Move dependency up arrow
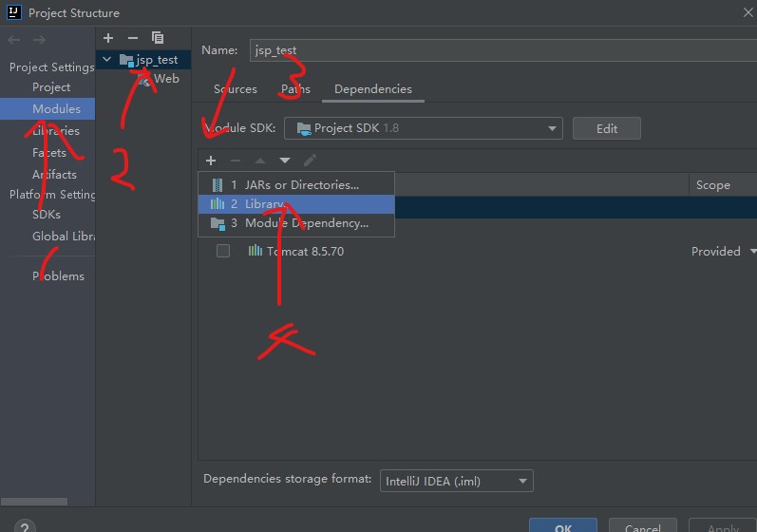This screenshot has width=757, height=532. pyautogui.click(x=260, y=161)
